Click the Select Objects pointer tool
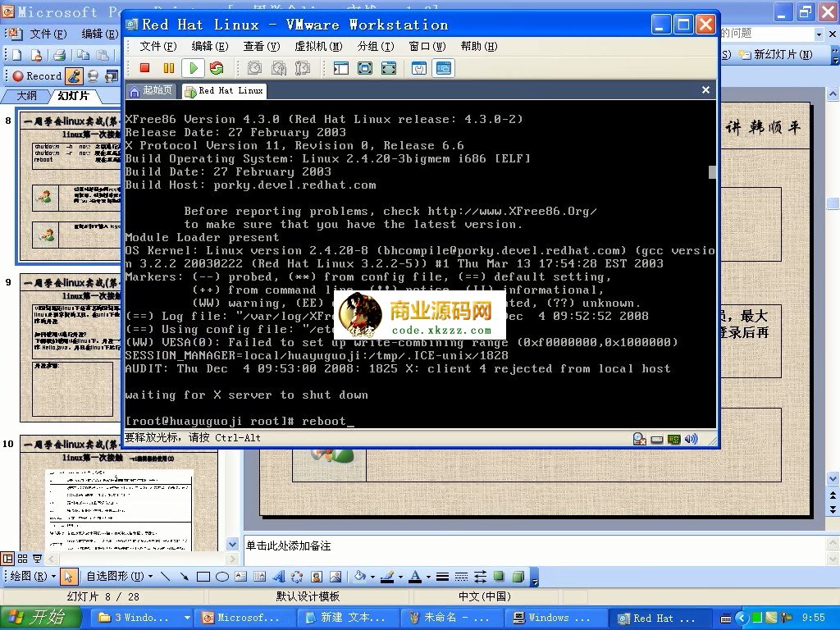The image size is (840, 630). coord(68,577)
